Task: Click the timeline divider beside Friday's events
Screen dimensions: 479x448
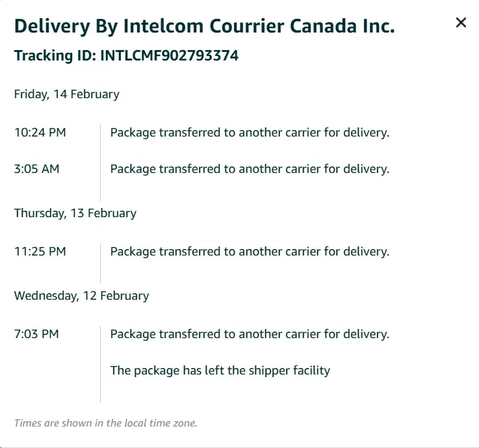Action: pyautogui.click(x=100, y=161)
